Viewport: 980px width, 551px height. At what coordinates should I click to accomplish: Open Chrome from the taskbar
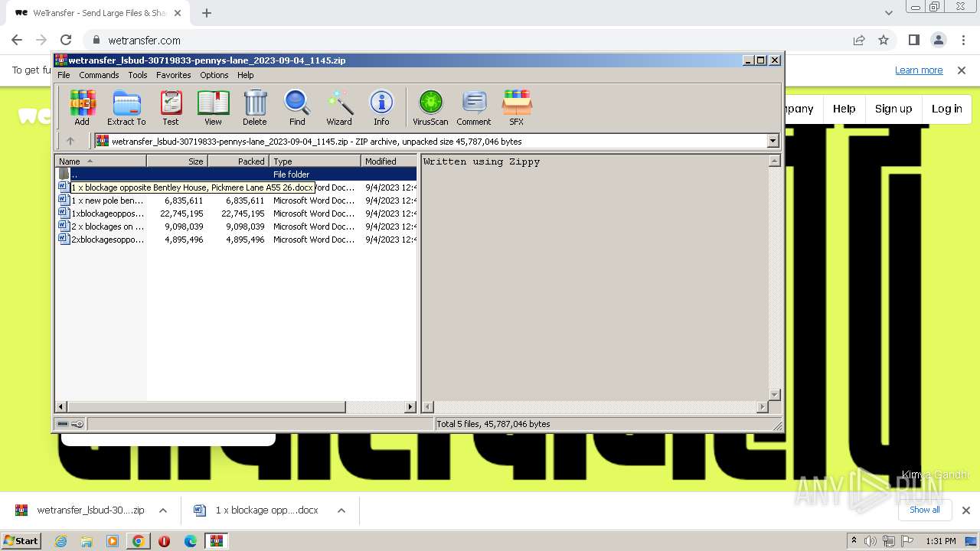(x=138, y=541)
